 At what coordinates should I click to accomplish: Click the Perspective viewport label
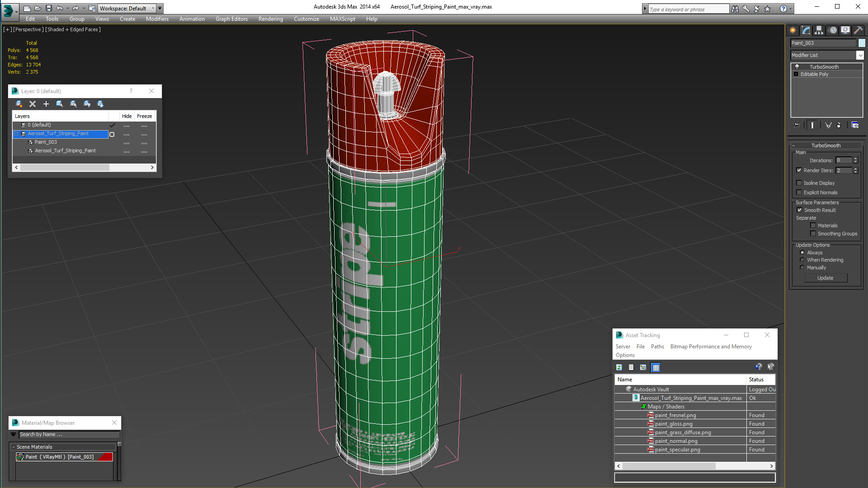pyautogui.click(x=28, y=29)
